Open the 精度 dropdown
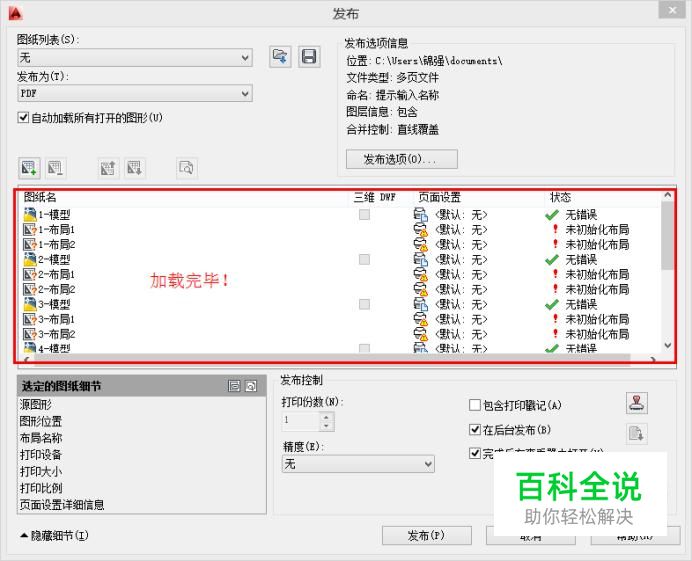Image resolution: width=692 pixels, height=561 pixels. click(x=358, y=464)
